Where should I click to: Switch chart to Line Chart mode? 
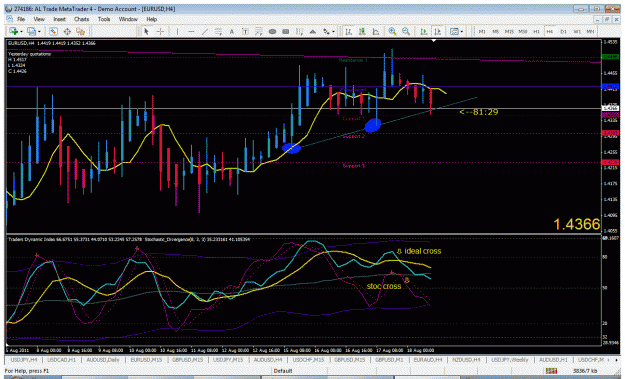(x=375, y=31)
